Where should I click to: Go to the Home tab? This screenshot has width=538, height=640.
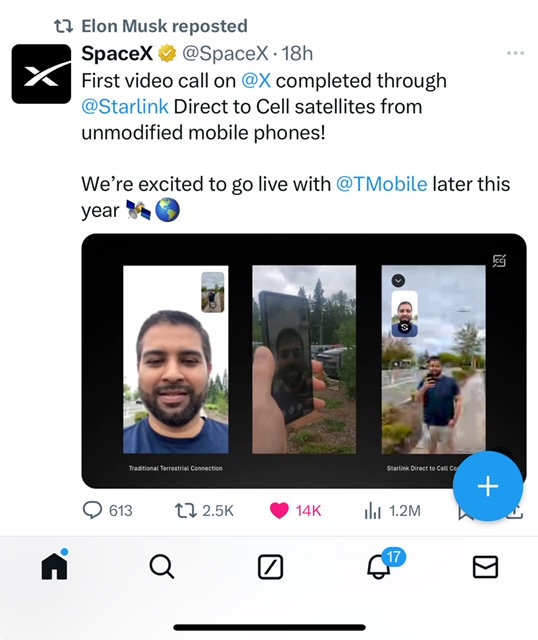54,566
